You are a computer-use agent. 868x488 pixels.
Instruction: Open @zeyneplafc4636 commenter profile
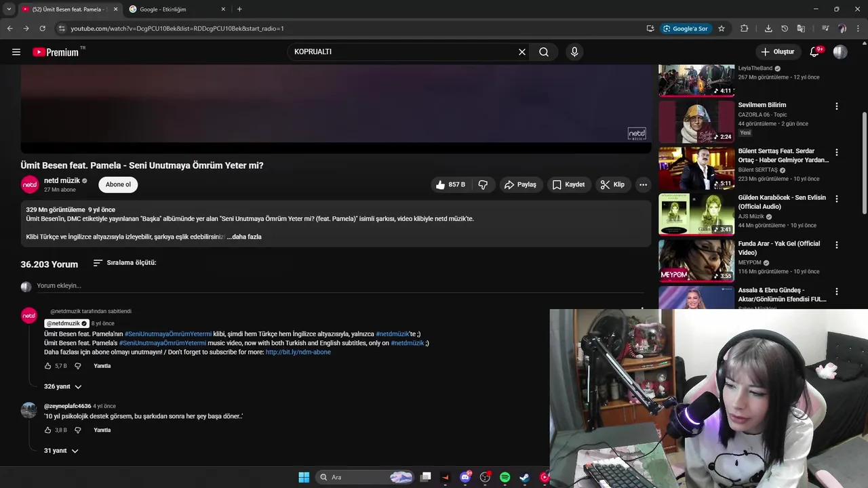pos(67,406)
